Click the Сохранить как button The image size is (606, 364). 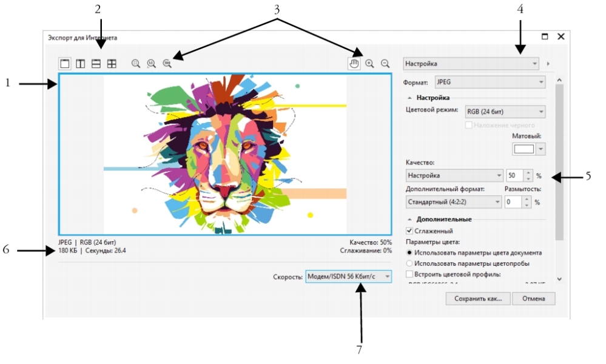(x=477, y=298)
